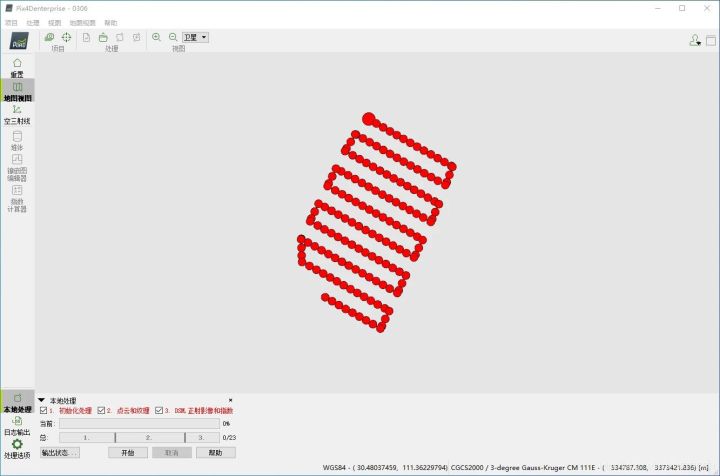Click the zoom out magnifier icon
The image size is (720, 476).
pos(173,37)
